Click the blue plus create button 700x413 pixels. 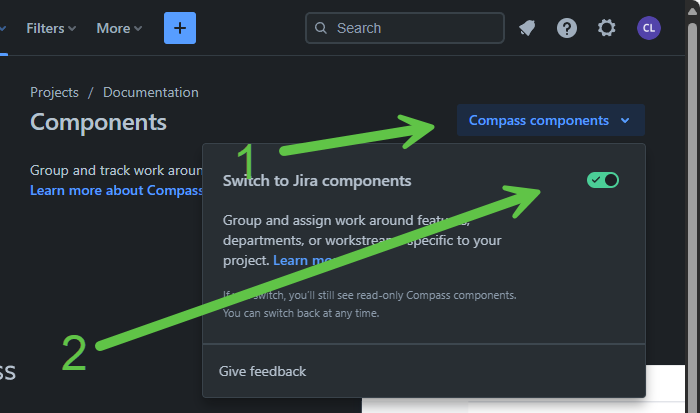pos(179,28)
